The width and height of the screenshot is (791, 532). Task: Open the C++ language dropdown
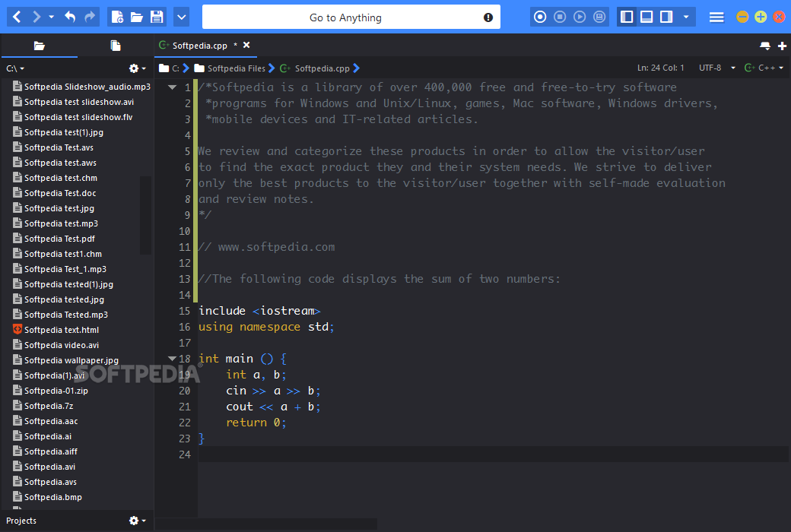(764, 68)
